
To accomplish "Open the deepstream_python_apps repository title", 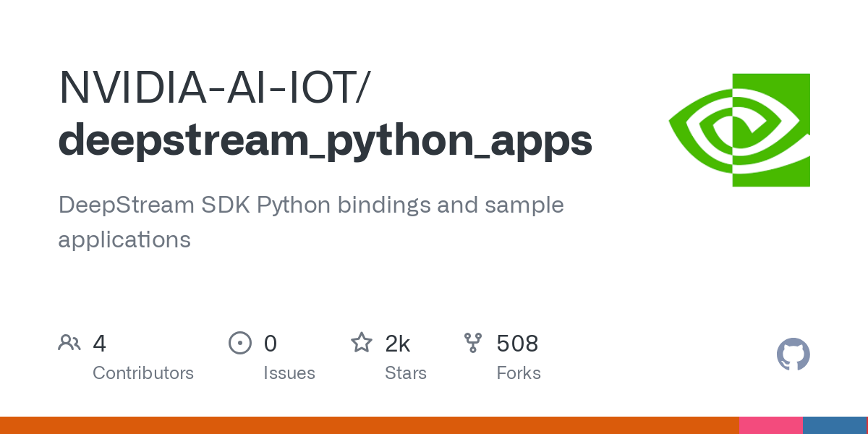I will pyautogui.click(x=325, y=140).
